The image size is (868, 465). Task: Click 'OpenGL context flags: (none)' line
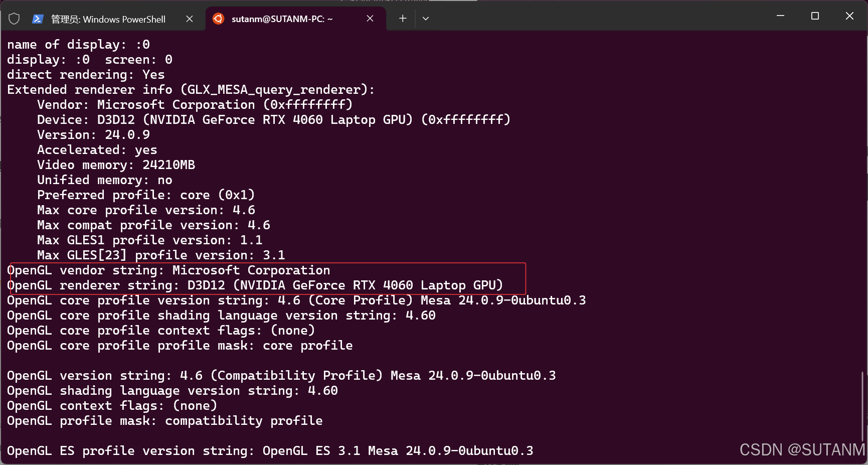(112, 406)
